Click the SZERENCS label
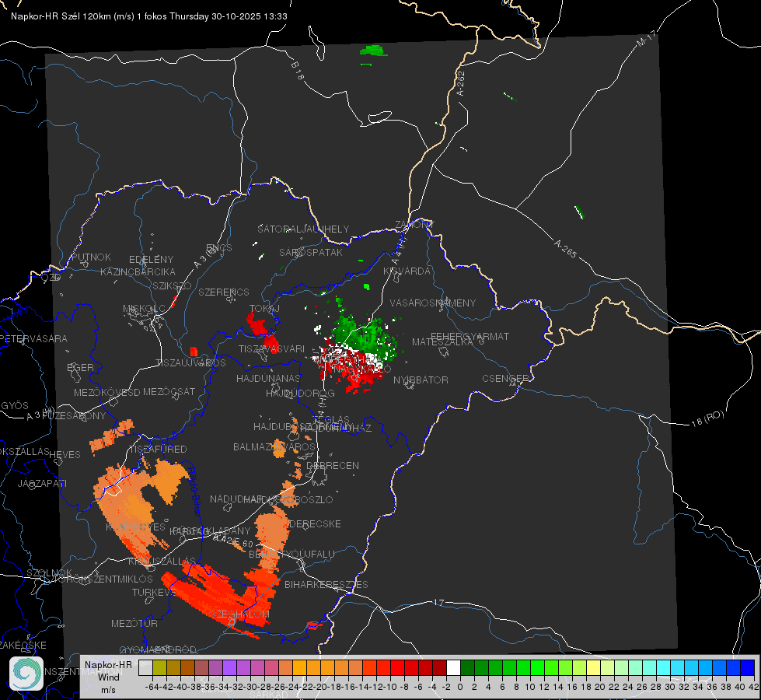Screen dimensions: 761x700 pyautogui.click(x=224, y=292)
